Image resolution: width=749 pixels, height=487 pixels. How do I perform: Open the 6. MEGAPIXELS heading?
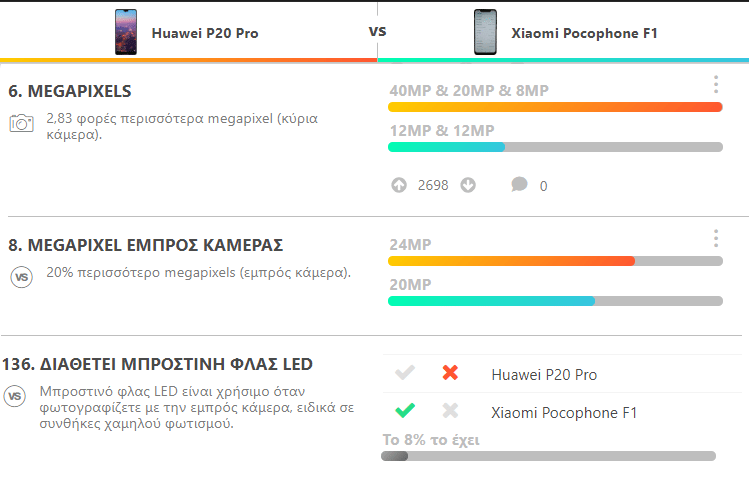70,91
